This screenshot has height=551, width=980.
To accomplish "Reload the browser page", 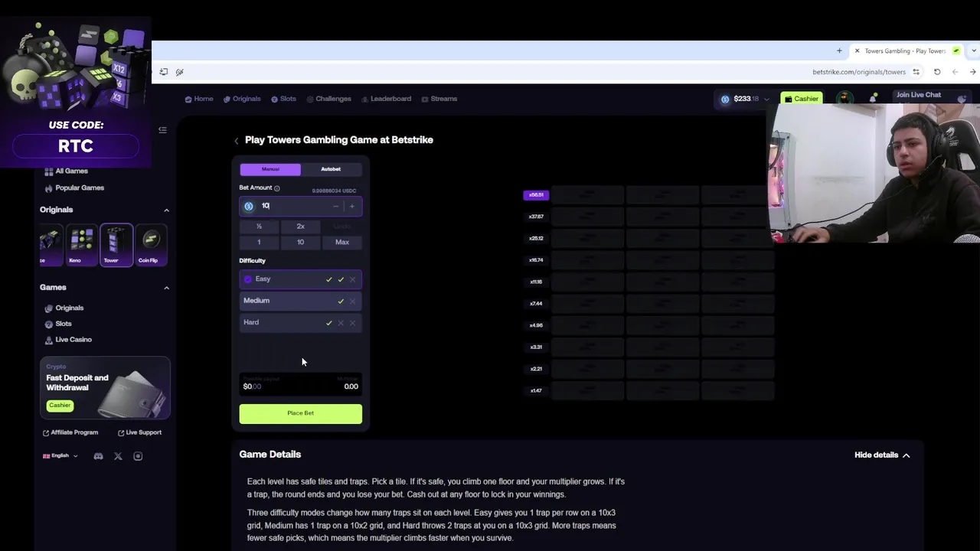I will pyautogui.click(x=937, y=72).
